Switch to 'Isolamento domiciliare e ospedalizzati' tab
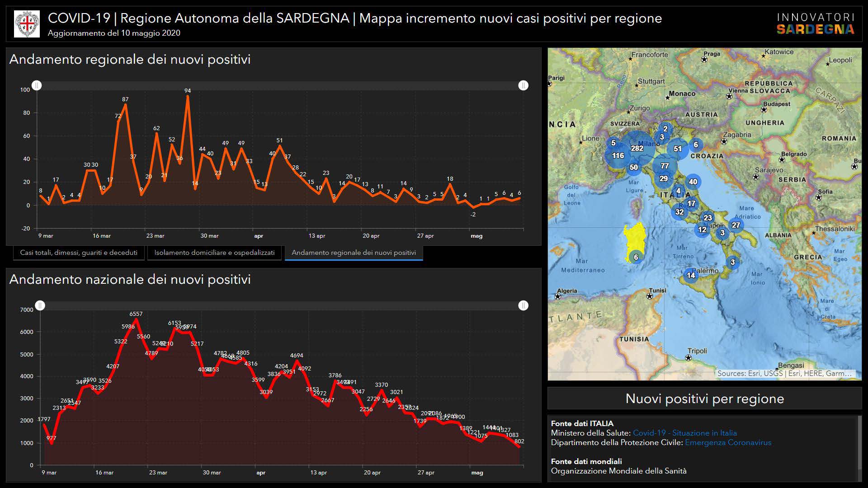868x488 pixels. 214,253
